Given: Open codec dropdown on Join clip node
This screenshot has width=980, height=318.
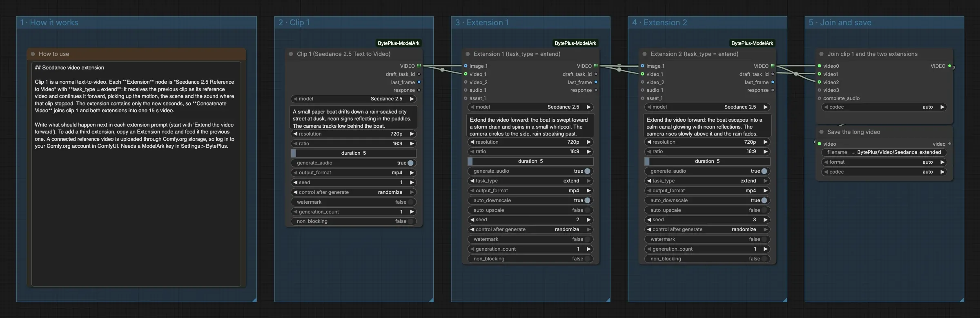Looking at the screenshot, I should pos(884,107).
